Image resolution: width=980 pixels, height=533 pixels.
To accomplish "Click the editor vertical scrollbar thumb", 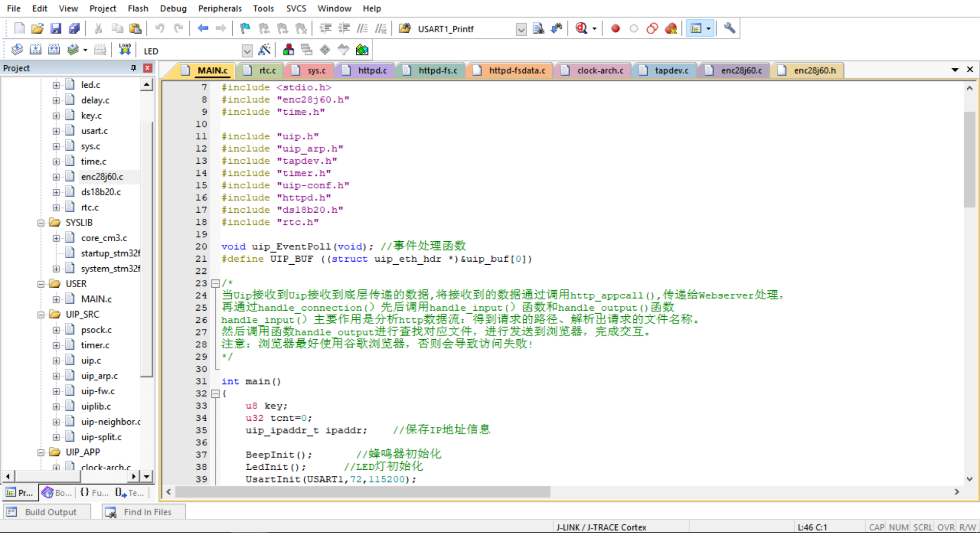I will point(969,159).
